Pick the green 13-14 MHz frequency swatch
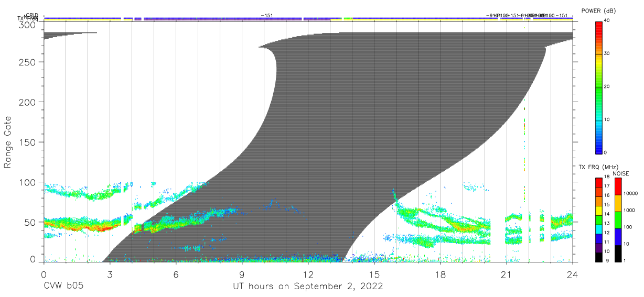 tap(598, 220)
